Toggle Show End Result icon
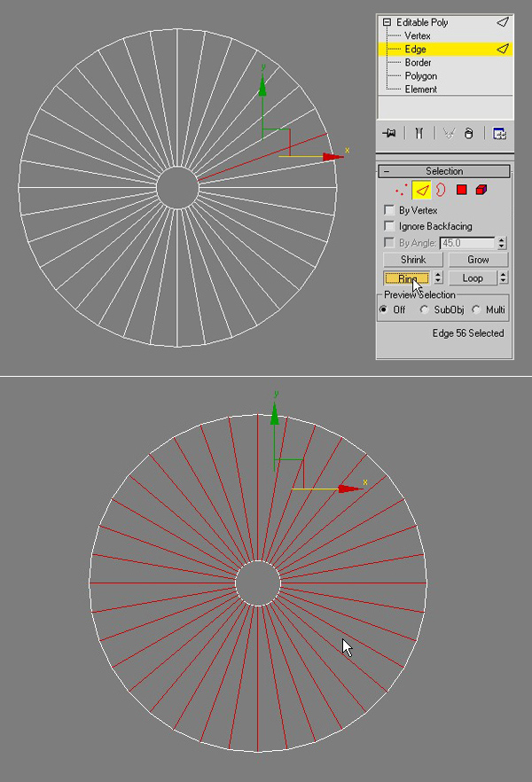Viewport: 532px width, 782px height. 419,133
